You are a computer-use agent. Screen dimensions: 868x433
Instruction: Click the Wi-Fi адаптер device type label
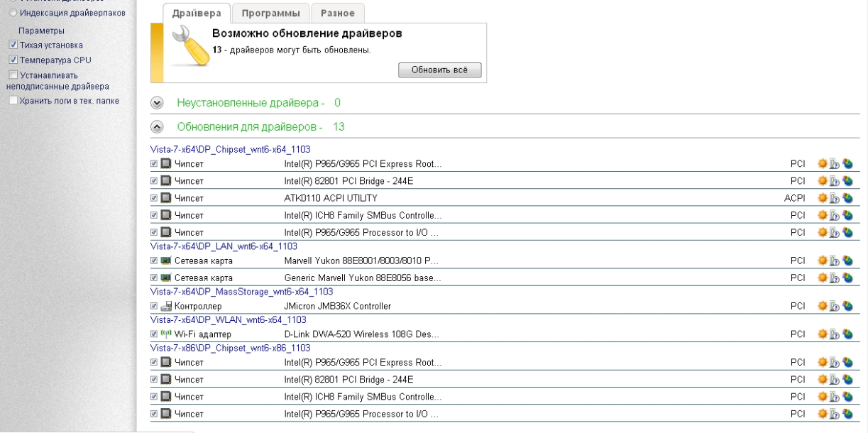tap(203, 334)
